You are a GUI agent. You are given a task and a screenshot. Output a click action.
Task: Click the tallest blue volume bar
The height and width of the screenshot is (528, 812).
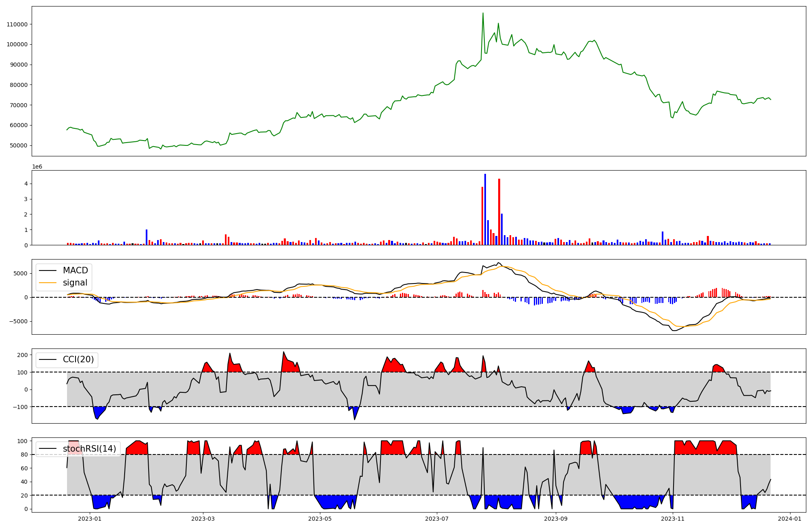[485, 209]
